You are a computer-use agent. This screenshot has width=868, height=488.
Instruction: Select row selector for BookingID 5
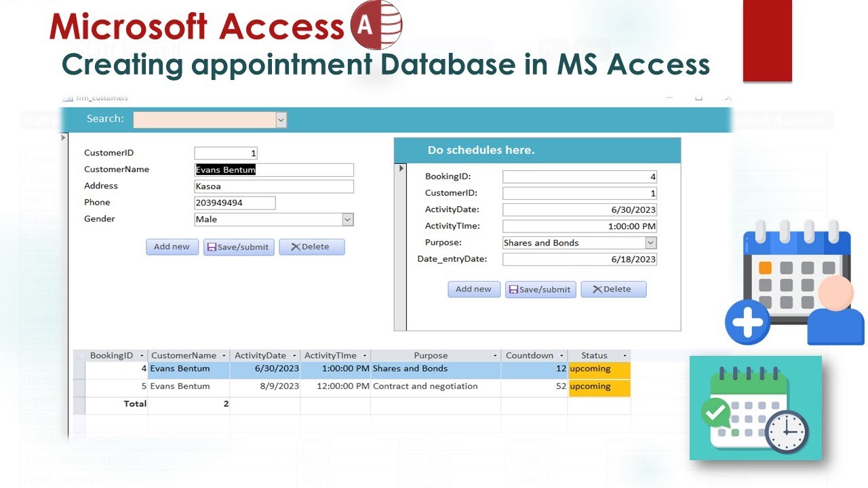point(79,388)
